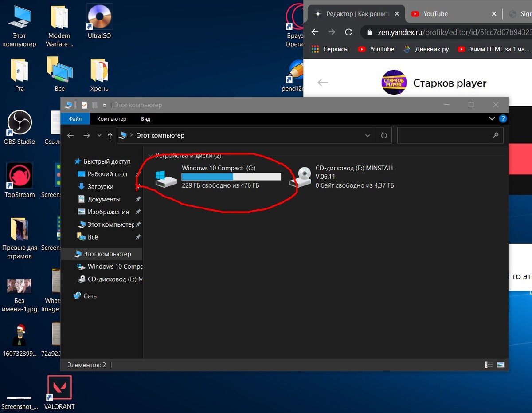532x413 pixels.
Task: Open the Modern Warfare desktop folder
Action: [59, 27]
